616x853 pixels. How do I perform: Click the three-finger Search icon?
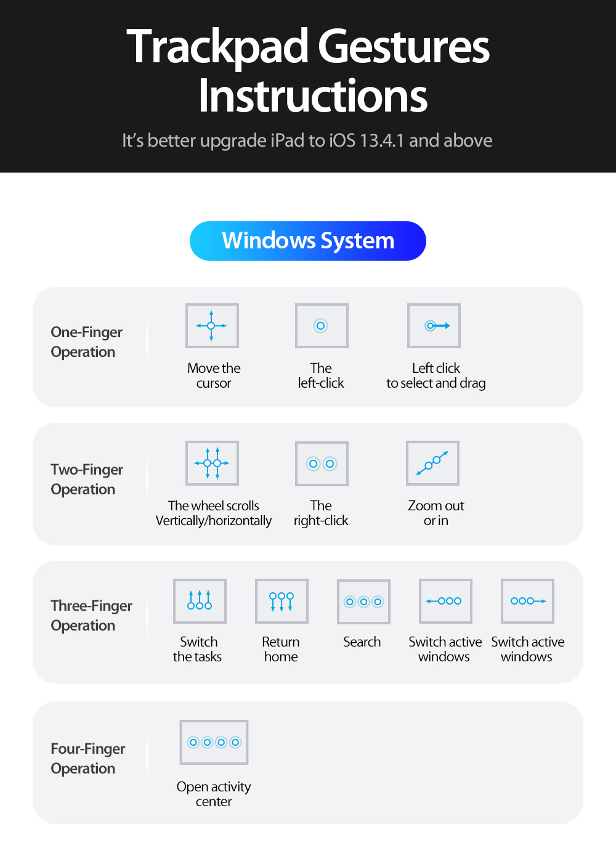tap(363, 602)
